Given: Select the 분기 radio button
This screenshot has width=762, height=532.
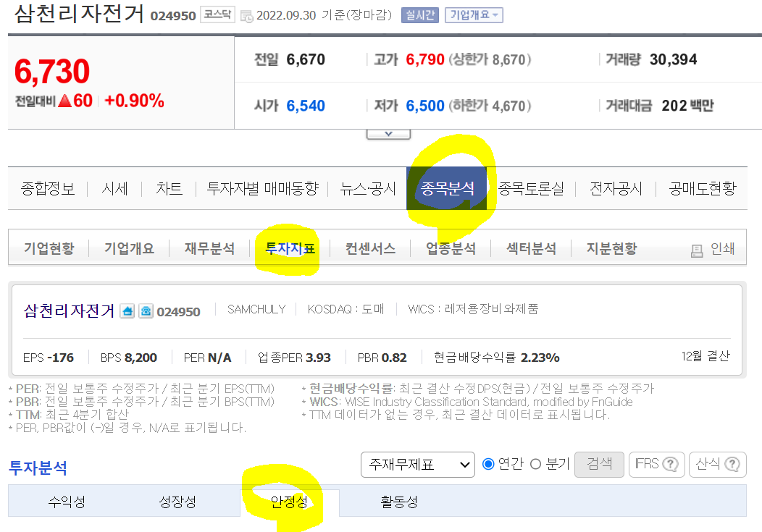Looking at the screenshot, I should coord(535,464).
